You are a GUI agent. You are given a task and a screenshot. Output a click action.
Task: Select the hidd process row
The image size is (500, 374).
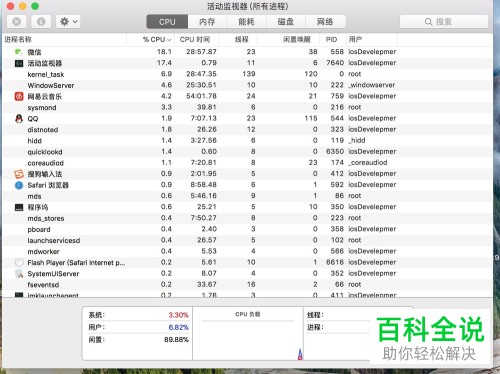(247, 140)
